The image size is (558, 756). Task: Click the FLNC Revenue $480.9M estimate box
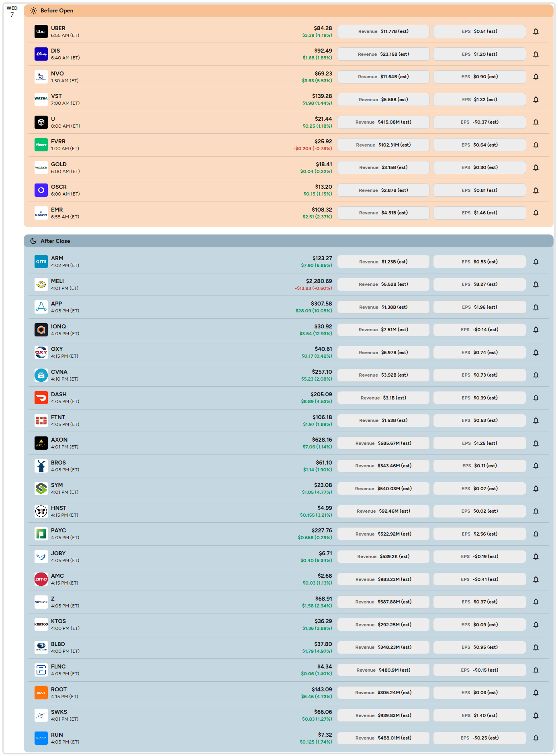tap(383, 670)
